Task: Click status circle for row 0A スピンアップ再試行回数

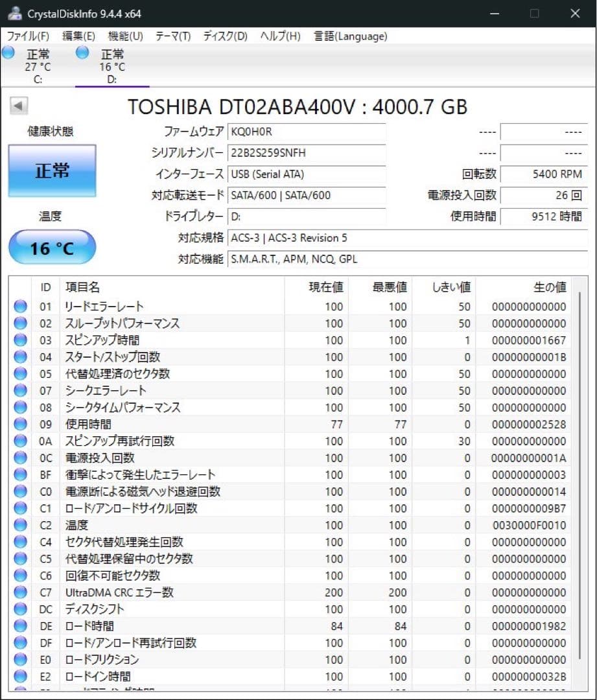Action: click(x=21, y=441)
